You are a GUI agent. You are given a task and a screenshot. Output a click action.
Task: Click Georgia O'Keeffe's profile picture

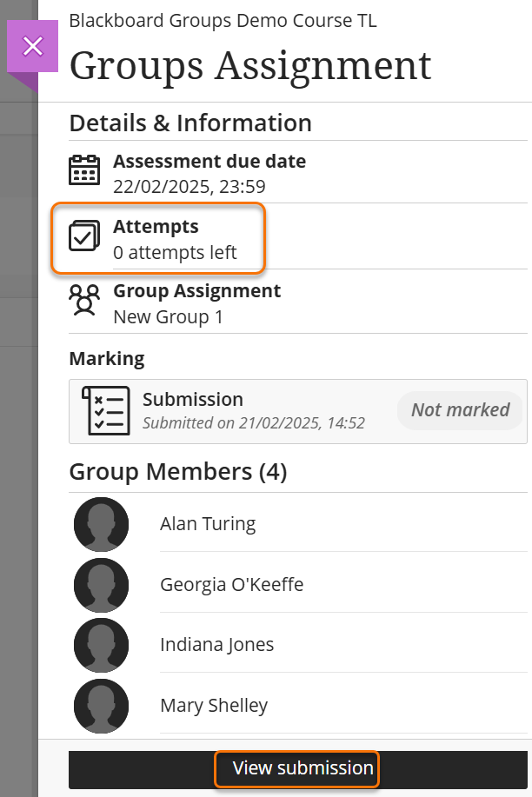pos(102,585)
